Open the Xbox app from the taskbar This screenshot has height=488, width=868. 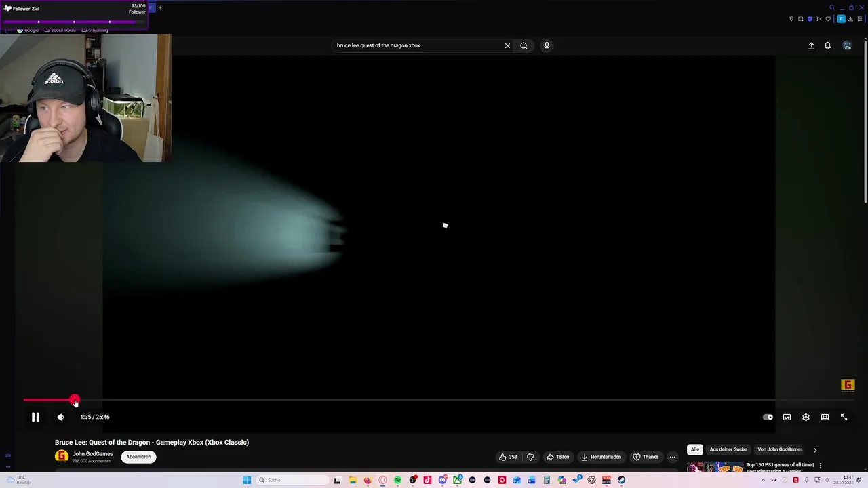tap(457, 480)
